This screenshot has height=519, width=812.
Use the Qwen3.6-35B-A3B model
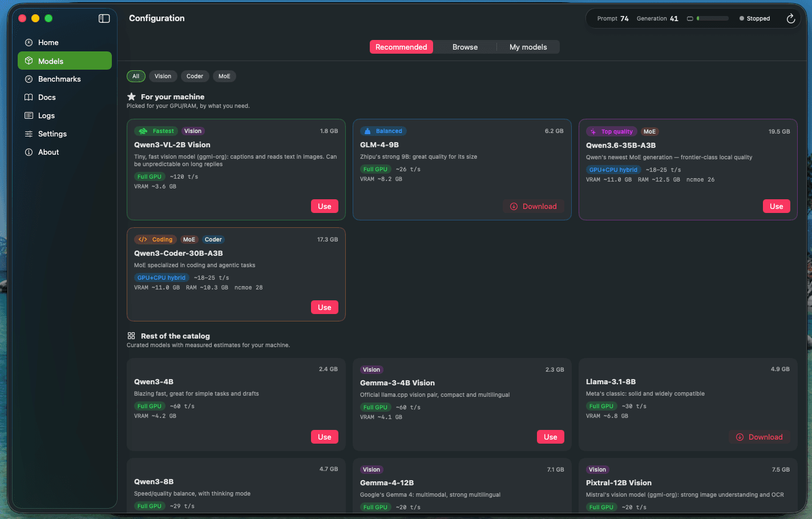[777, 206]
